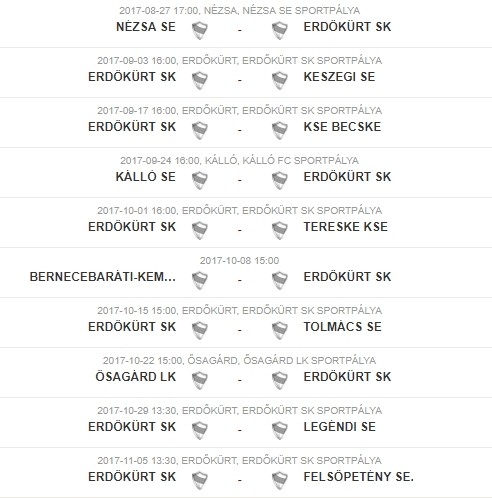Click the Bernecebaráti-Kem... team crest icon
Image resolution: width=492 pixels, height=498 pixels.
[x=200, y=280]
